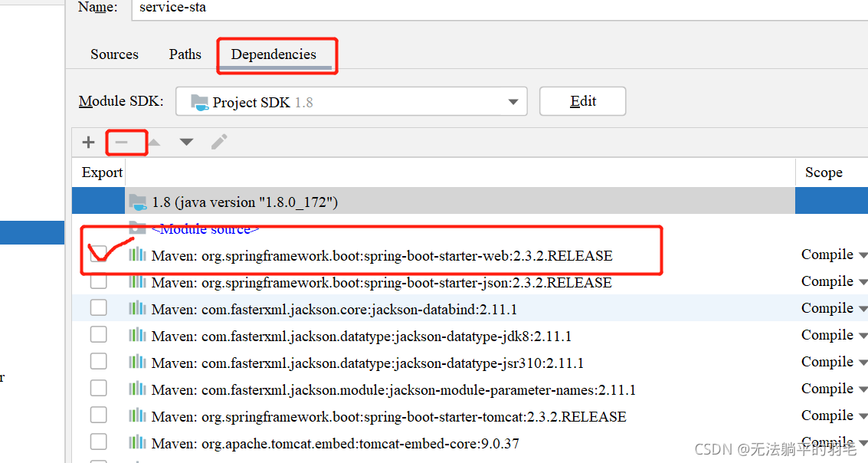Select the pencil edit dependency icon

pos(218,142)
